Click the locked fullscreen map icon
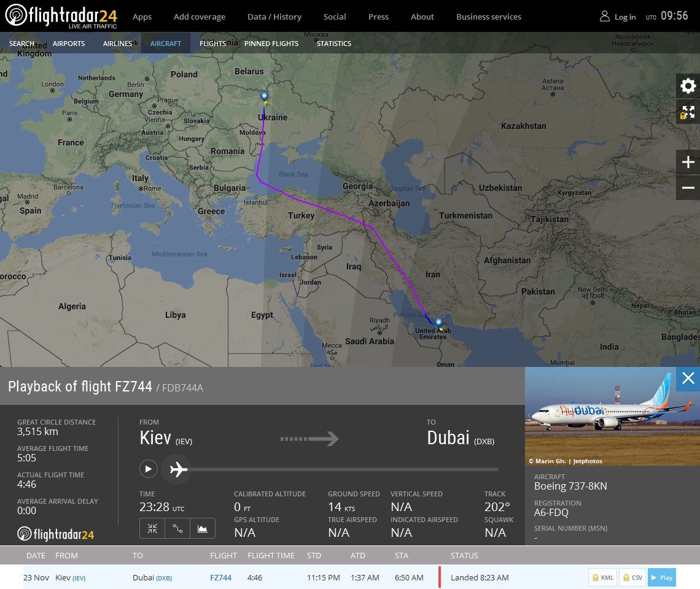The image size is (700, 589). tap(688, 112)
